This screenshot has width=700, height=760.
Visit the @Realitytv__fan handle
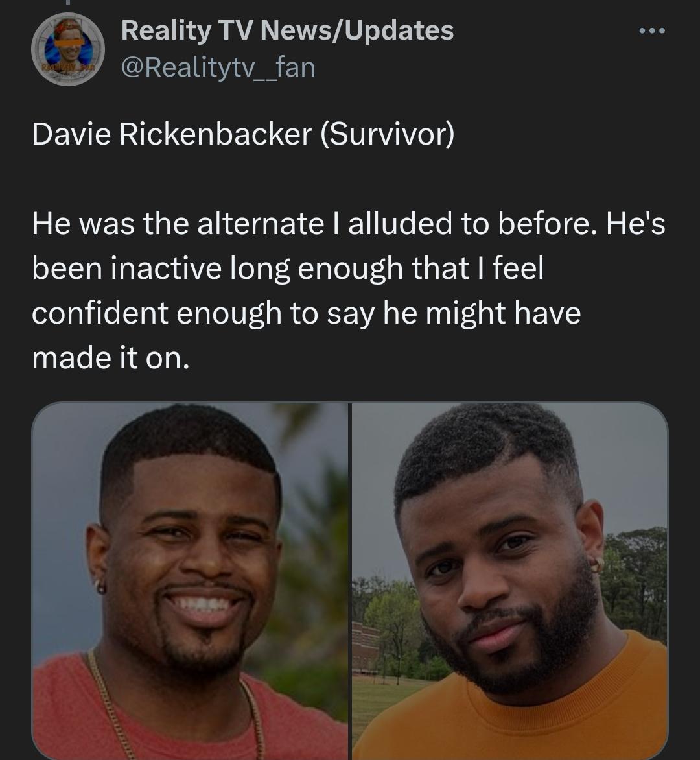pyautogui.click(x=218, y=66)
